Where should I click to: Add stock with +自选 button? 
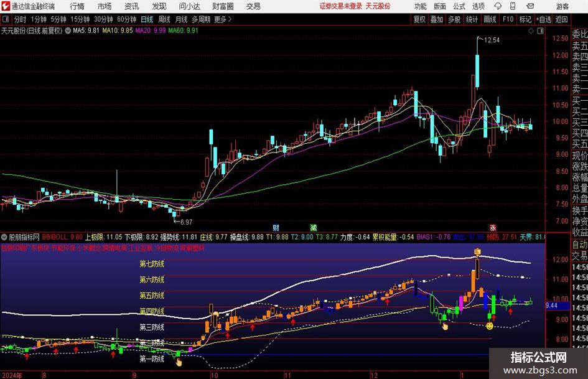point(544,19)
